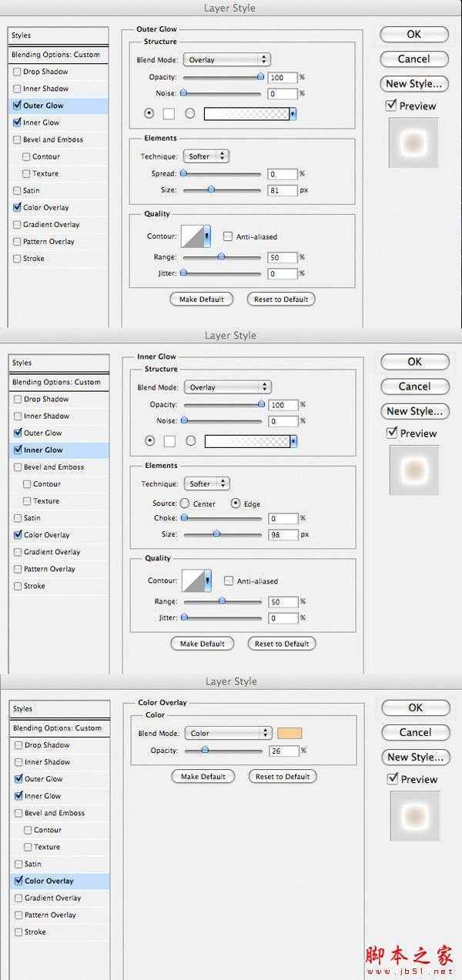Select the Center source radio button
The image size is (462, 980).
tap(185, 503)
